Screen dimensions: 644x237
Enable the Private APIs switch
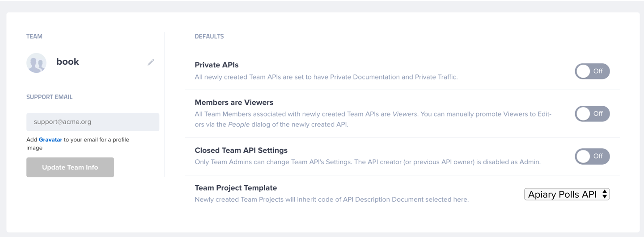coord(592,71)
